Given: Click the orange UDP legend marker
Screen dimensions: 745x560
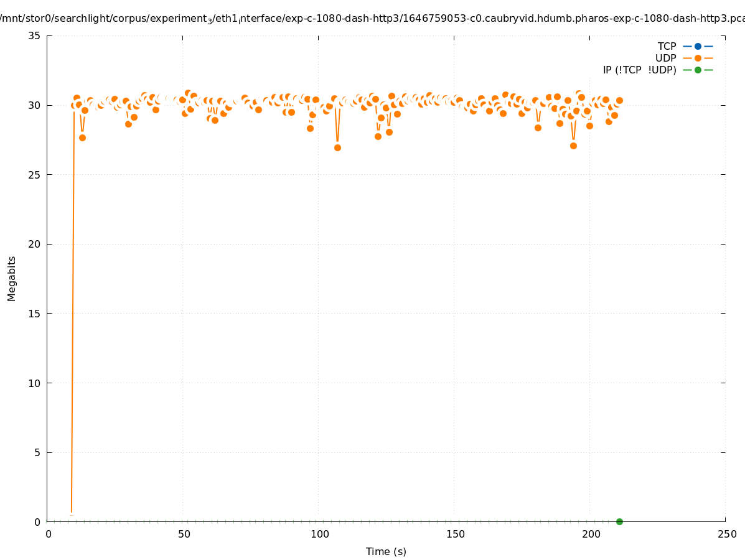Looking at the screenshot, I should (x=698, y=58).
